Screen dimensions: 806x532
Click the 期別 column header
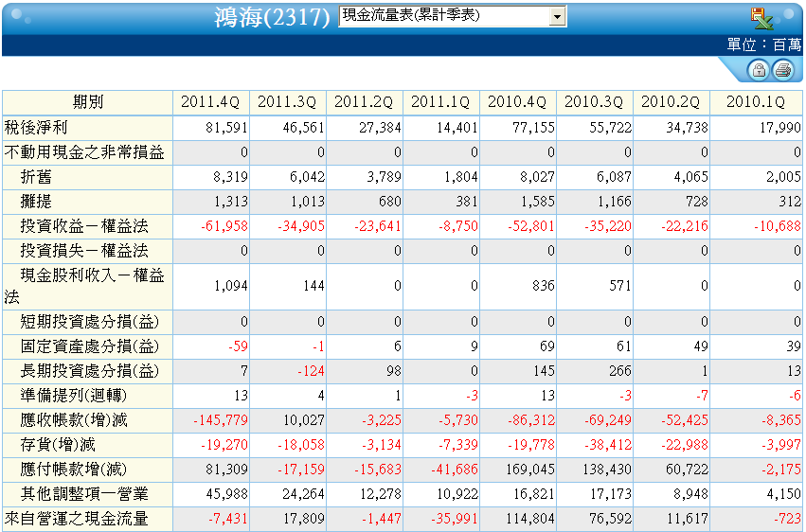coord(87,102)
